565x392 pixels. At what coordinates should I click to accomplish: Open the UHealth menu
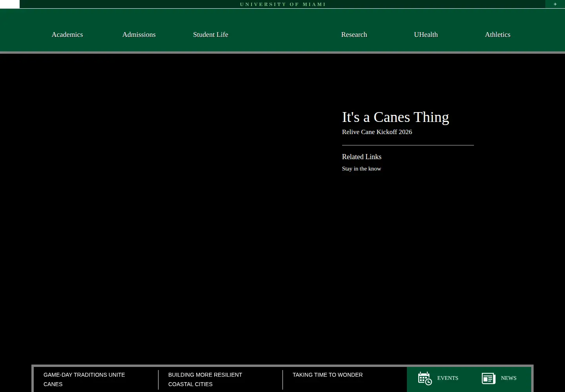coord(426,34)
